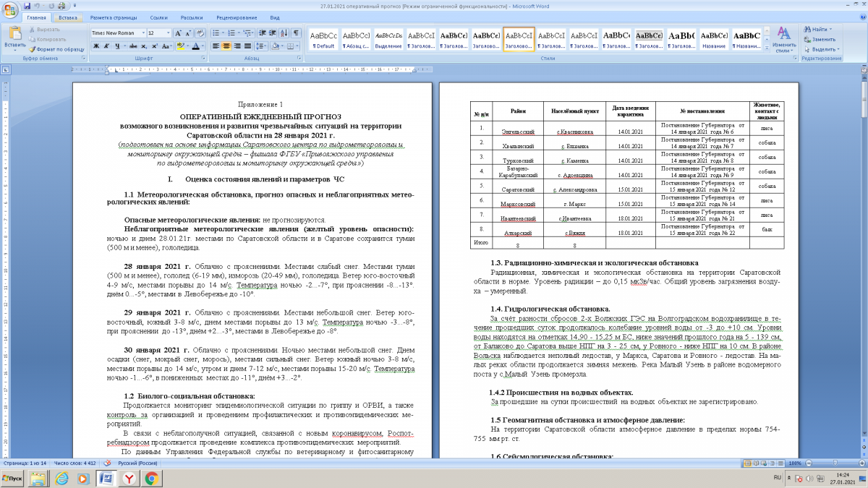Center-align the text

(x=226, y=46)
